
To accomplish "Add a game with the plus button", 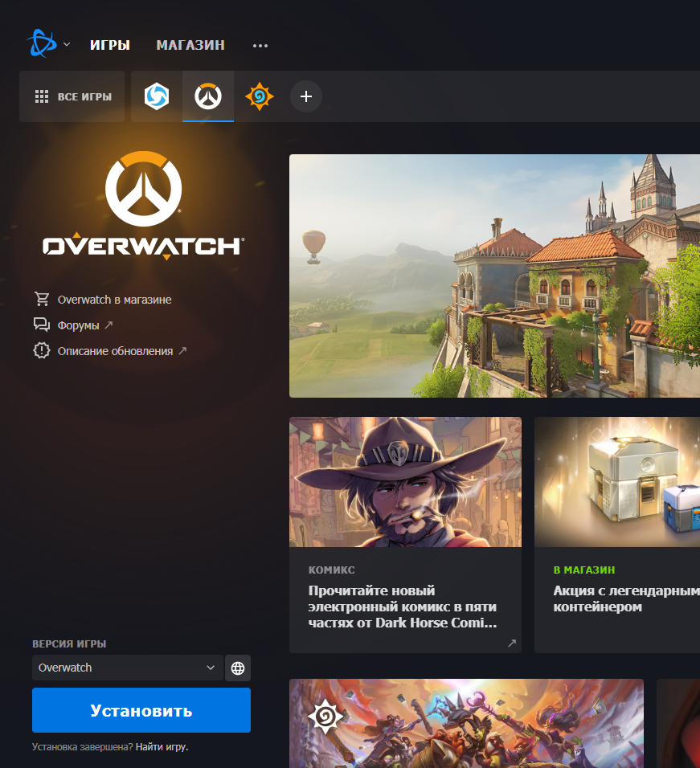I will 306,96.
